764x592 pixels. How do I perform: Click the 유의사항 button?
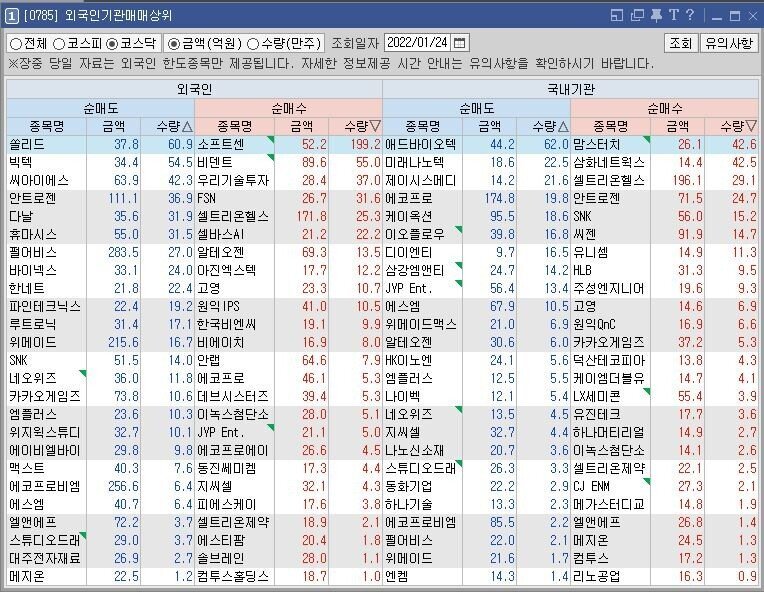tap(729, 43)
